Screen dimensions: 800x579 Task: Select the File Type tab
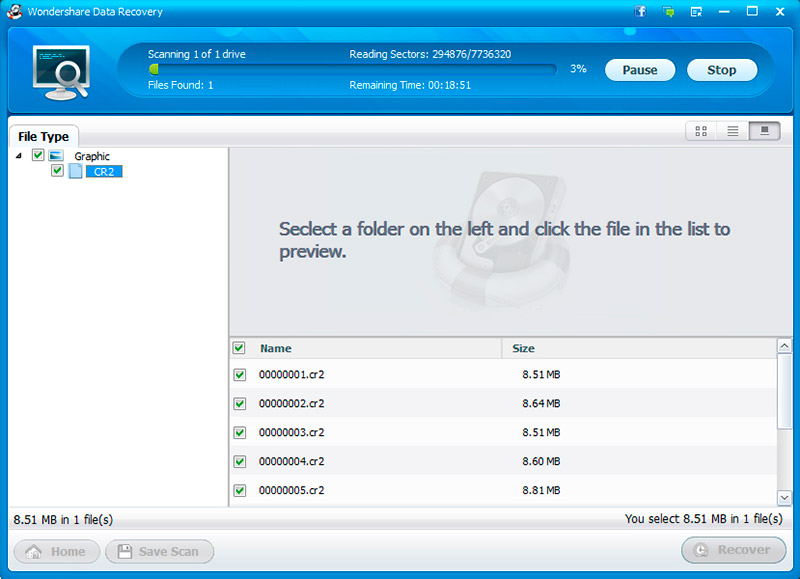coord(43,137)
